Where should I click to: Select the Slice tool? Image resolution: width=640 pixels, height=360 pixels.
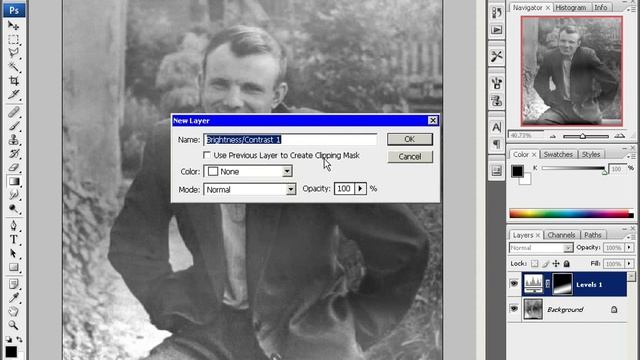pyautogui.click(x=13, y=94)
